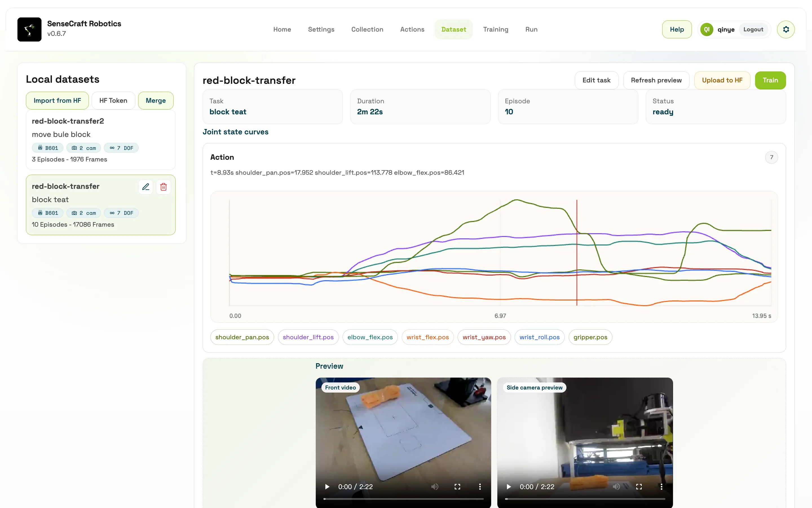Seek the Side camera preview progress bar
The image size is (812, 508).
click(x=585, y=499)
